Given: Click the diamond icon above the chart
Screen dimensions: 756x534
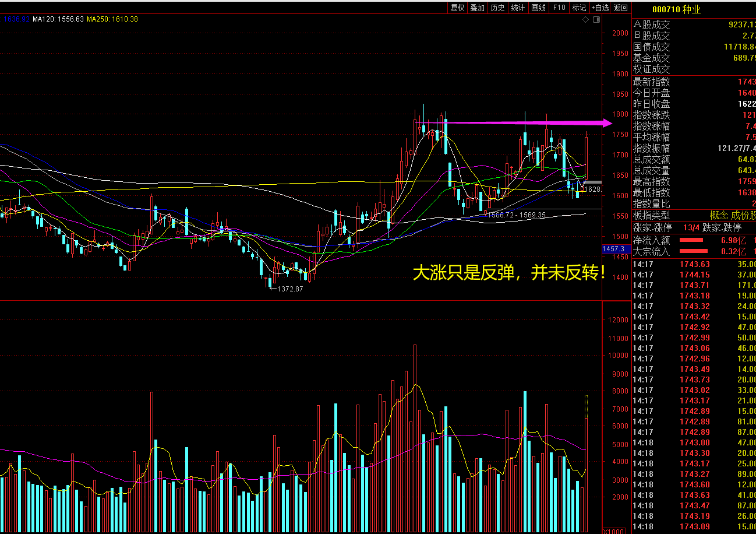Looking at the screenshot, I should coord(585,20).
